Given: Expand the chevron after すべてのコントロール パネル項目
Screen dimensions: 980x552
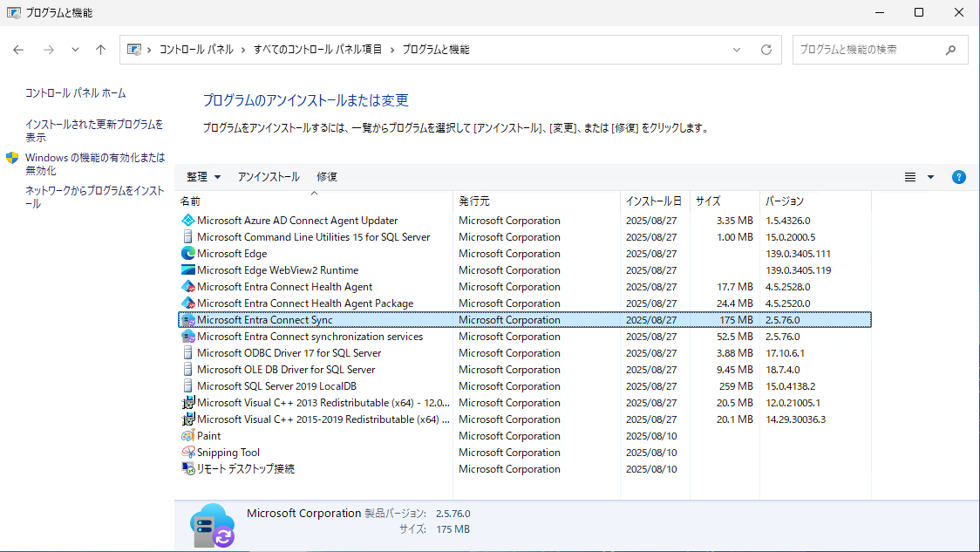Looking at the screenshot, I should (x=391, y=50).
